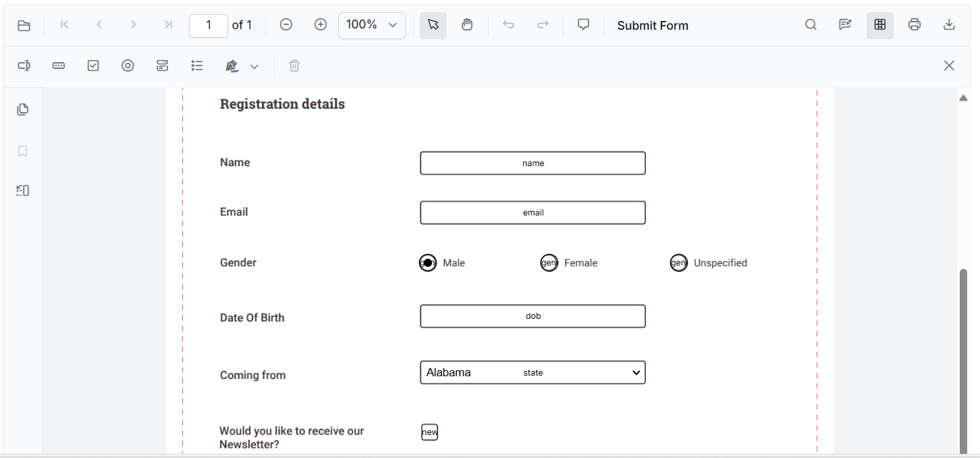Insert a Signature field
The height and width of the screenshot is (458, 980).
232,66
